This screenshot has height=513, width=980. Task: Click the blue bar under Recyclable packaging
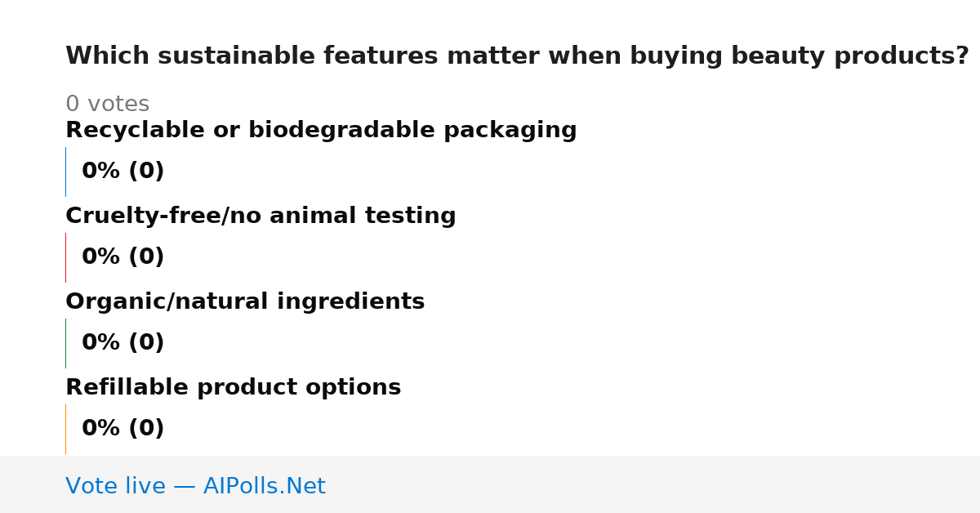(65, 172)
